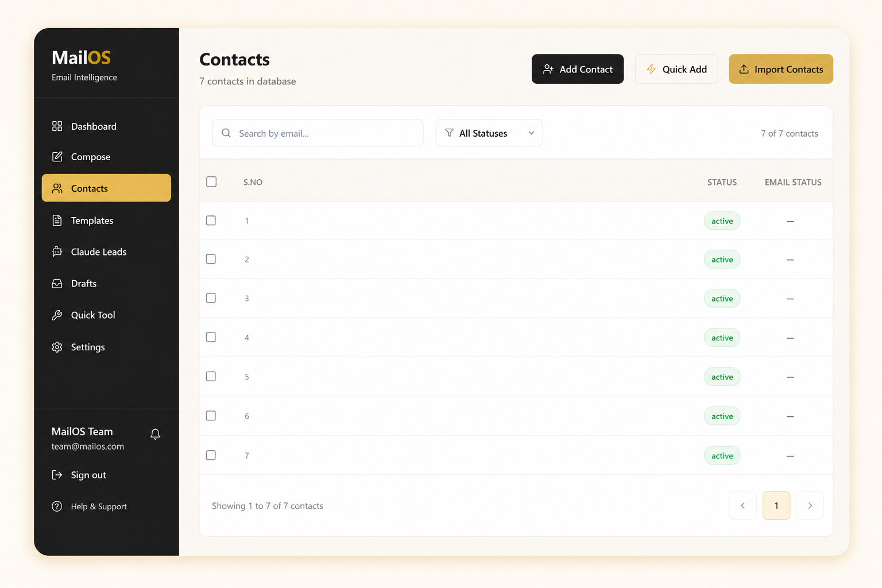
Task: Open Quick Tool from the sidebar
Action: 106,315
